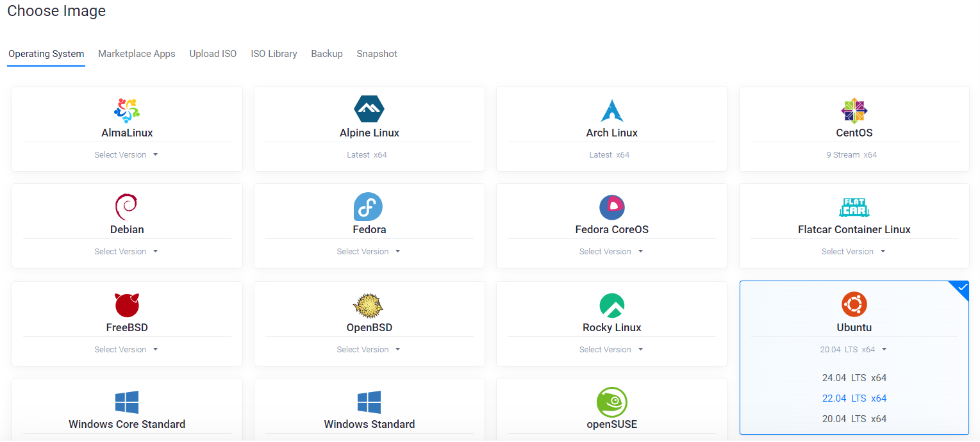Click the Windows Core Standard logo
The image size is (980, 442).
[x=127, y=402]
